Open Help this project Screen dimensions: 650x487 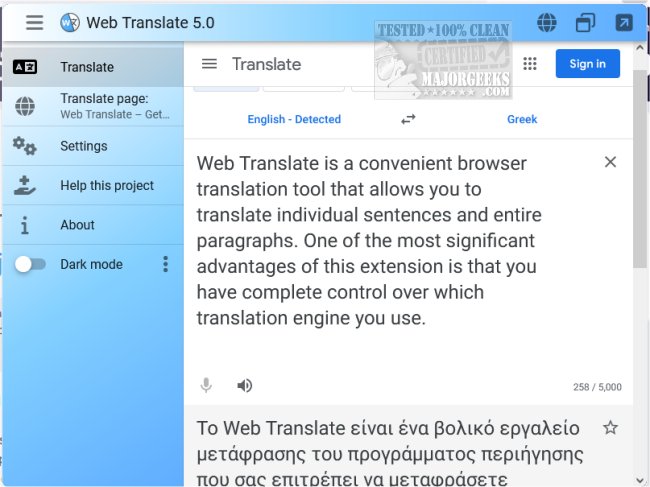93,185
